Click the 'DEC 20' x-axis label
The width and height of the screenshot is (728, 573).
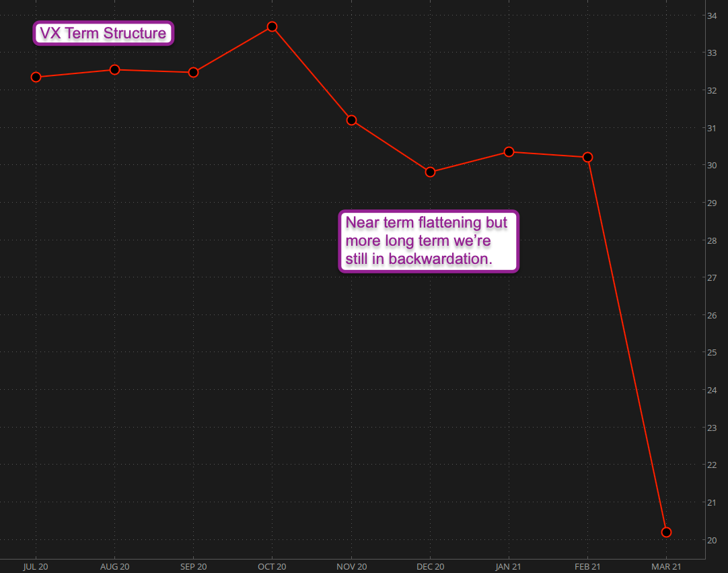431,566
